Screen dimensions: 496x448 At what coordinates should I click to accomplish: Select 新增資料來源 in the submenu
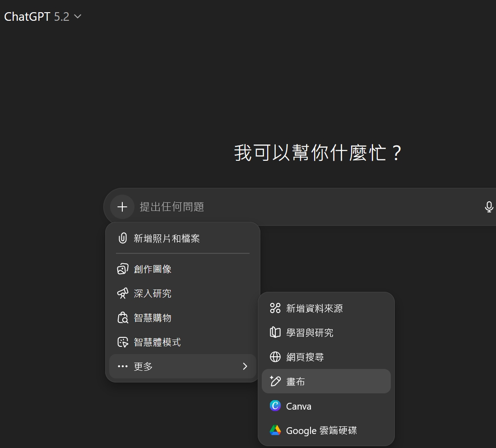click(314, 308)
